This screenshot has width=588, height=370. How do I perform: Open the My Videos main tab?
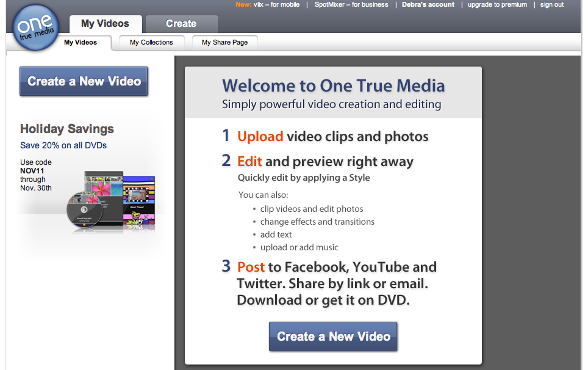tap(106, 24)
